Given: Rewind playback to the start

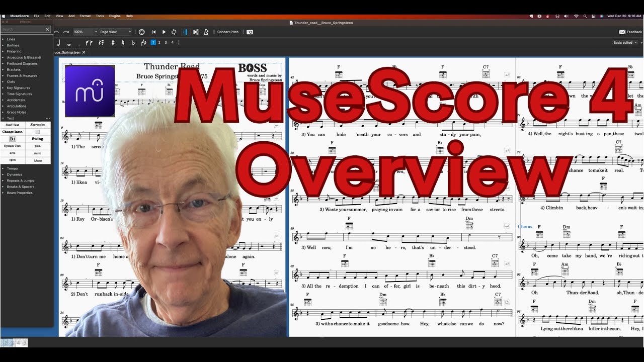Looking at the screenshot, I should click(153, 32).
